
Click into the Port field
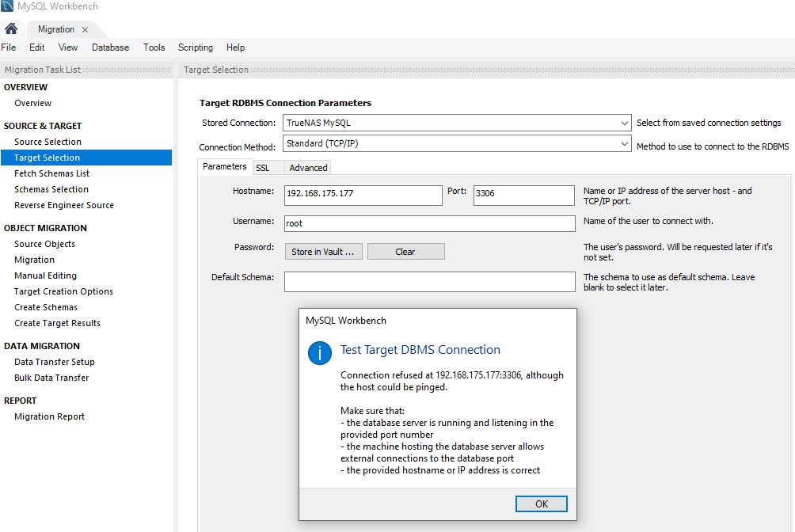coord(523,195)
